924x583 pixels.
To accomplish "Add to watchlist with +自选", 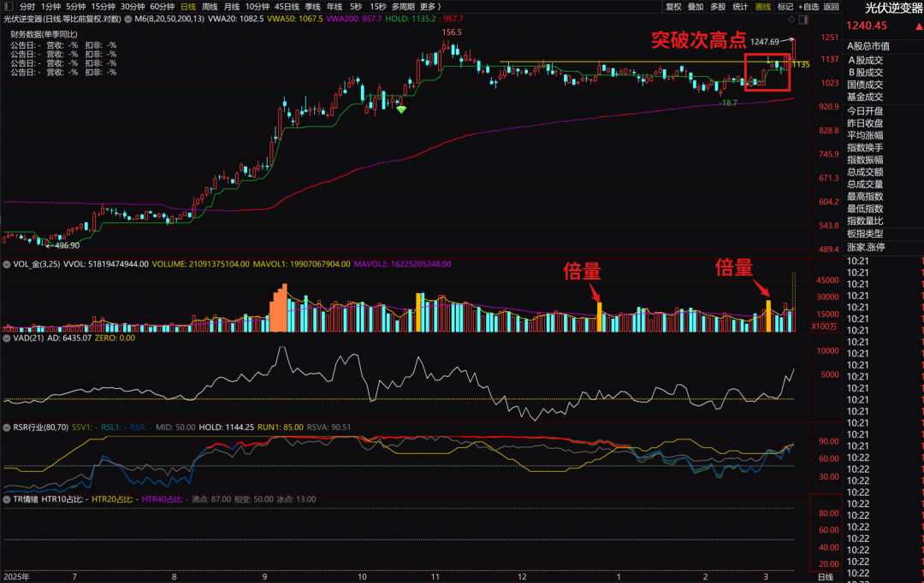I will [808, 7].
